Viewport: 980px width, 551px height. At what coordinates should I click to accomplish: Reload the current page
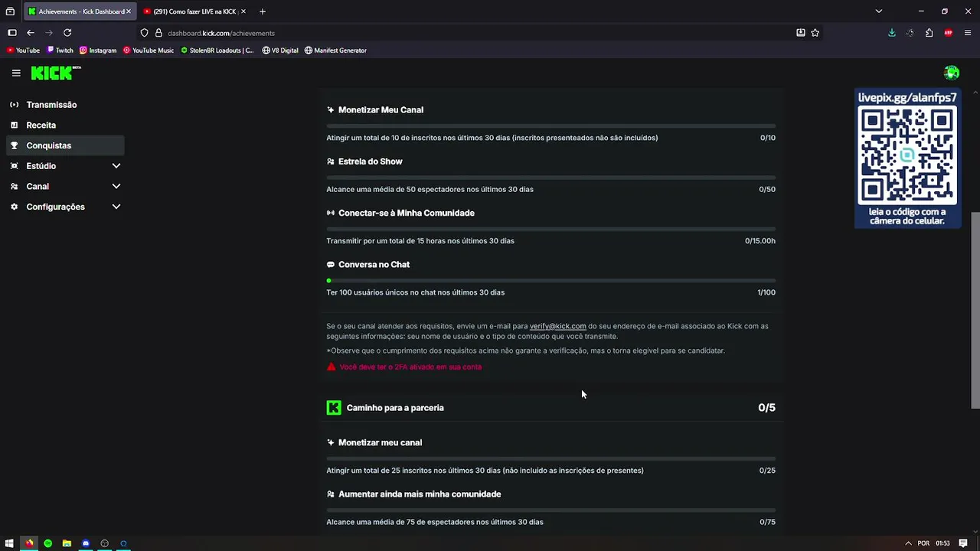pyautogui.click(x=67, y=33)
